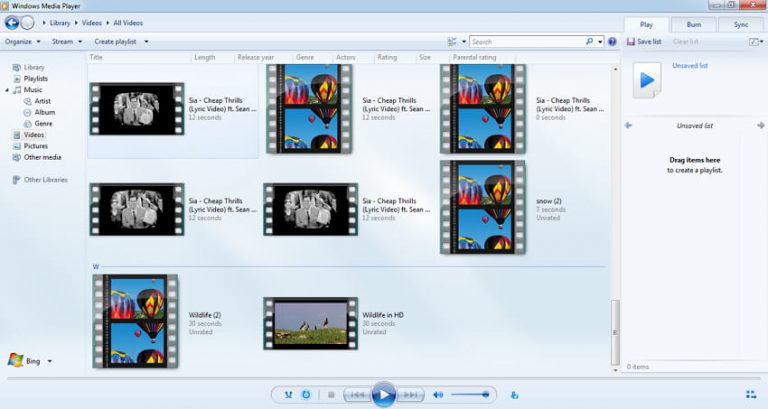Click the search magnifier icon
Image resolution: width=768 pixels, height=409 pixels.
pyautogui.click(x=589, y=42)
